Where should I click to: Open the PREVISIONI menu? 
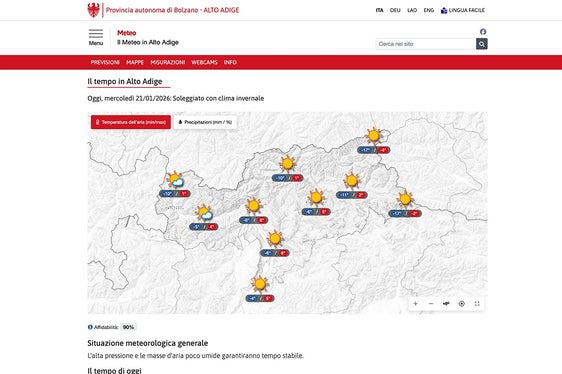pyautogui.click(x=105, y=62)
